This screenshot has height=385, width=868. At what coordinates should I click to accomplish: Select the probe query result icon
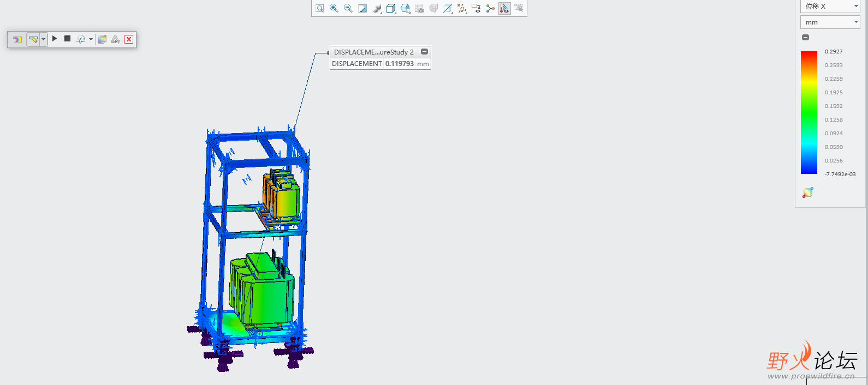tap(33, 39)
